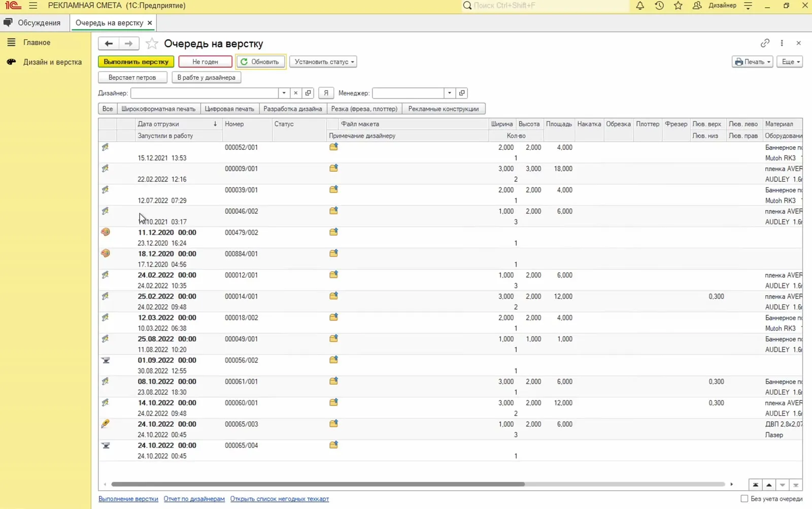The height and width of the screenshot is (509, 812).
Task: Click the Я button next to Дизайнер
Action: pos(326,93)
